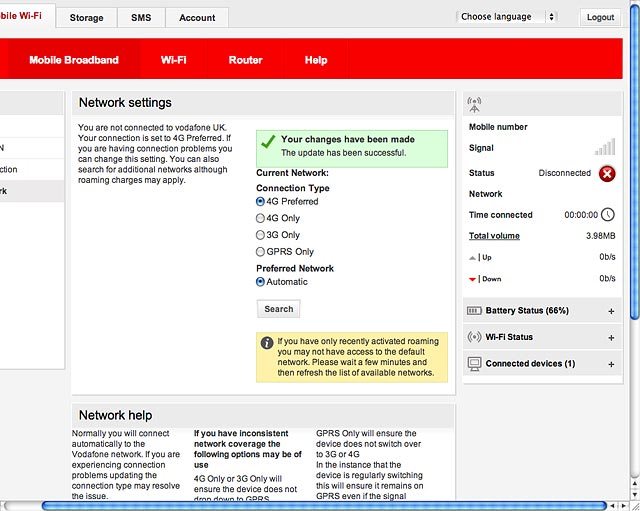Click the clock icon beside Time connected

point(608,215)
